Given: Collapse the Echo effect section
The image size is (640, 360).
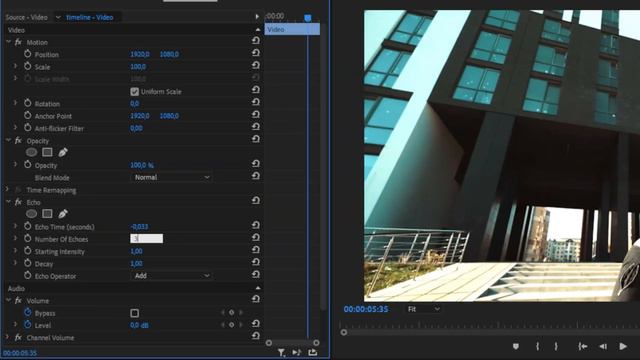Looking at the screenshot, I should coord(8,201).
